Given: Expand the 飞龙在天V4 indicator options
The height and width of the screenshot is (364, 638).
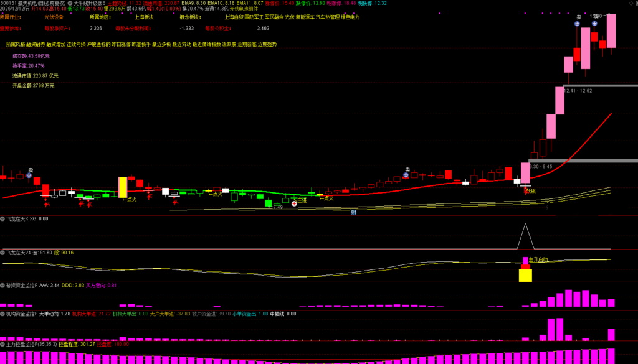Looking at the screenshot, I should tap(2, 253).
